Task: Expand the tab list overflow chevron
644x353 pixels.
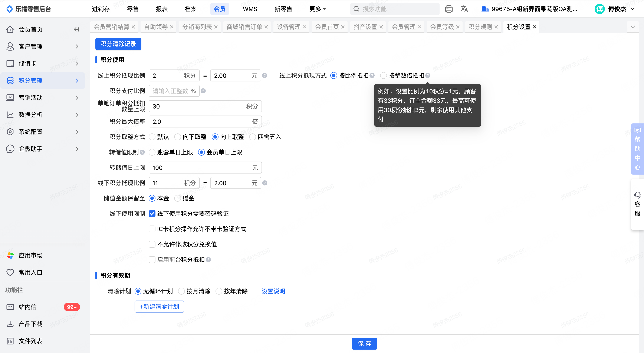Action: 633,27
